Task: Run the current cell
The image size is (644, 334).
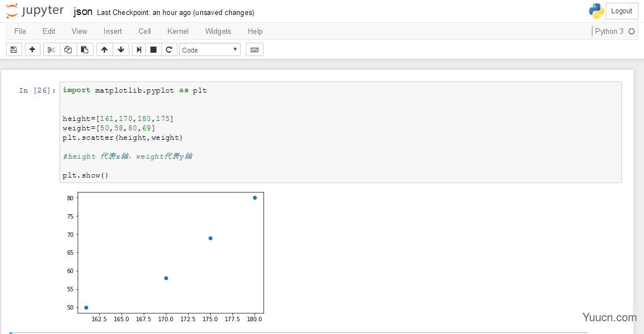Action: click(139, 49)
